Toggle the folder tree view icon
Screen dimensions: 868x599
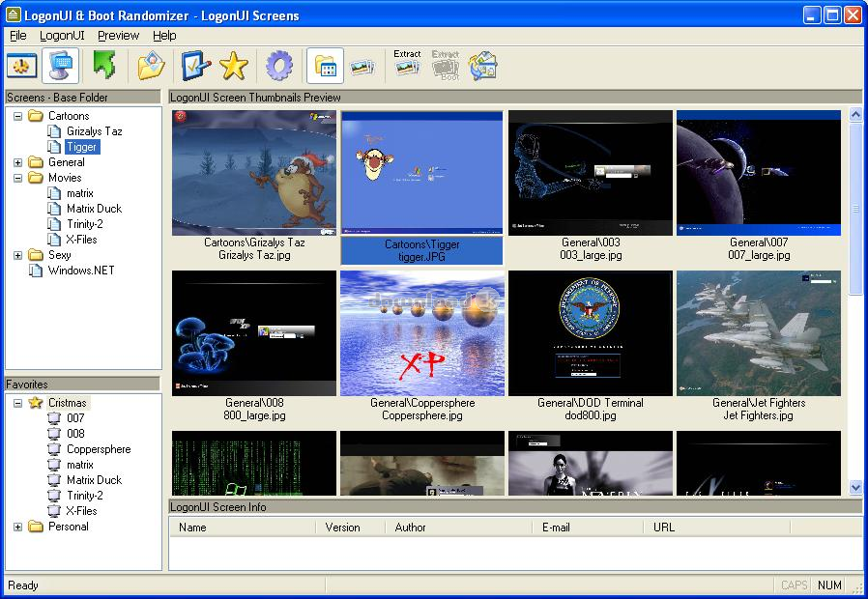pyautogui.click(x=325, y=66)
